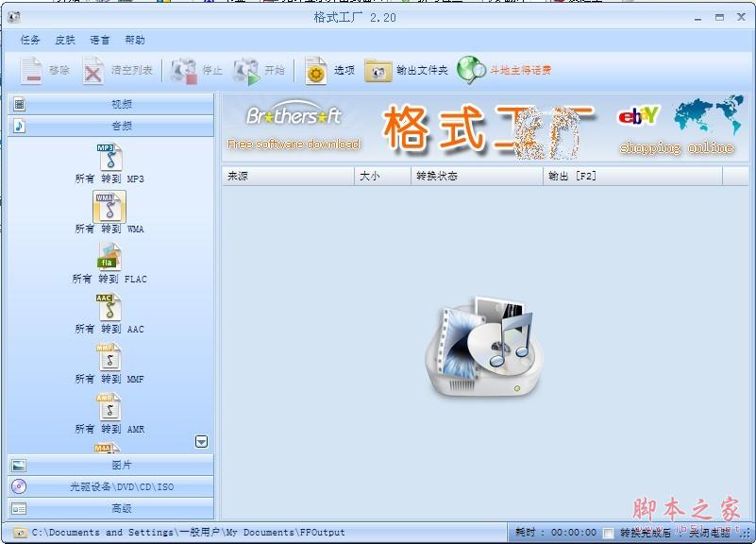Click the 所有 转到 MMF label
Screen dimensions: 756x544
[x=109, y=379]
